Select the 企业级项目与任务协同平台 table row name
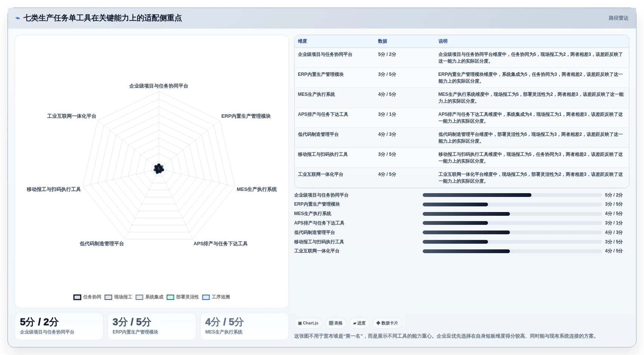 pyautogui.click(x=325, y=55)
